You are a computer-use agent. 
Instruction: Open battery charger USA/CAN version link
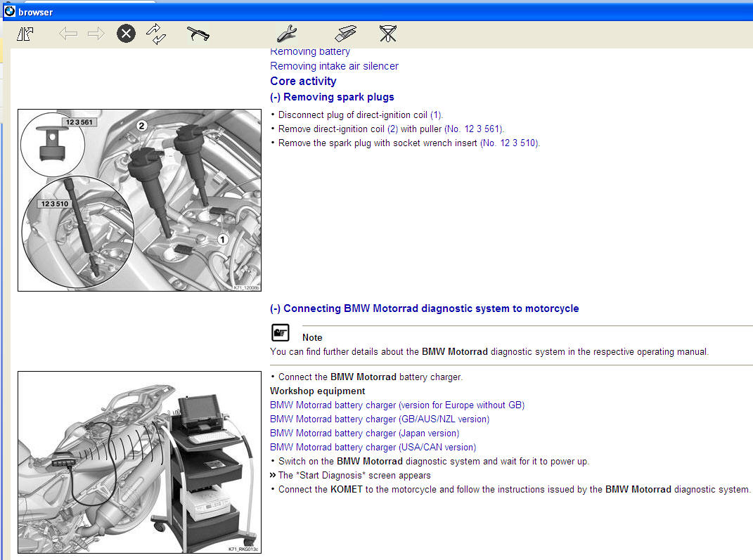point(373,448)
